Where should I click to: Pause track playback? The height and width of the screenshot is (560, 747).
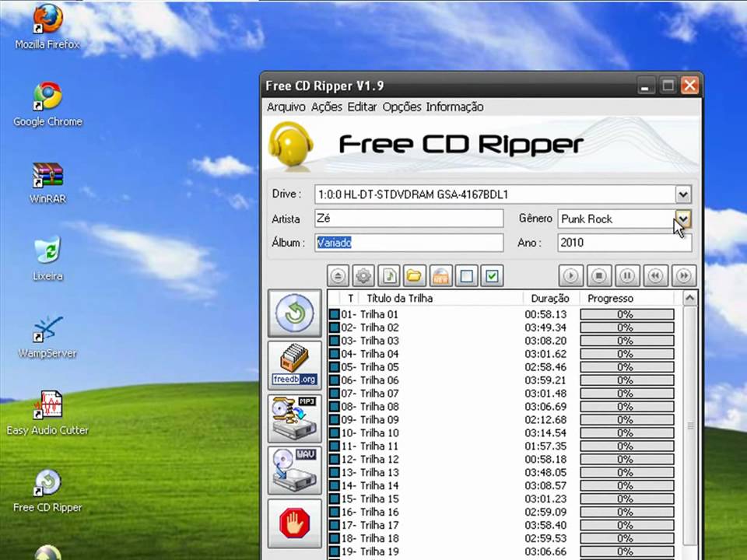click(x=627, y=275)
